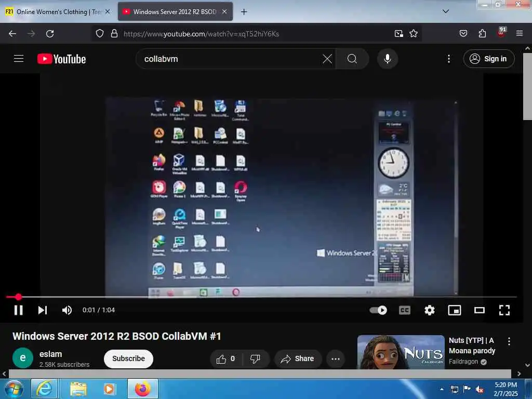Search with your voice microphone button

388,59
